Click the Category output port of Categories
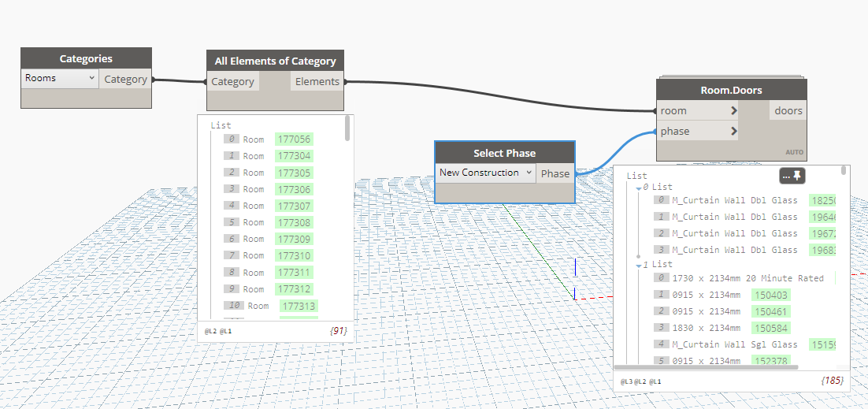The height and width of the screenshot is (409, 868). click(x=126, y=79)
